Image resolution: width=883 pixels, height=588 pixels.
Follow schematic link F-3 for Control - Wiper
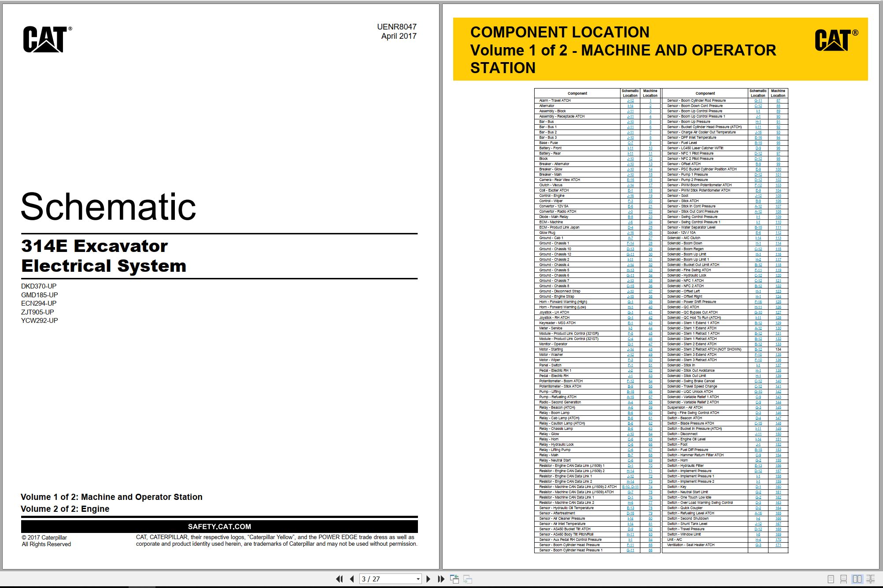(630, 201)
